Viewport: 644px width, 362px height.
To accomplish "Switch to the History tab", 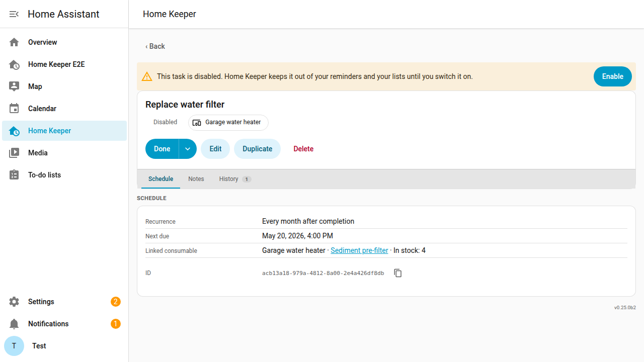I will (x=235, y=179).
